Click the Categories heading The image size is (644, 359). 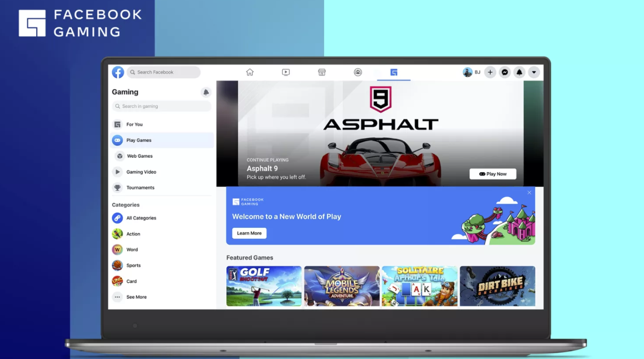(126, 205)
